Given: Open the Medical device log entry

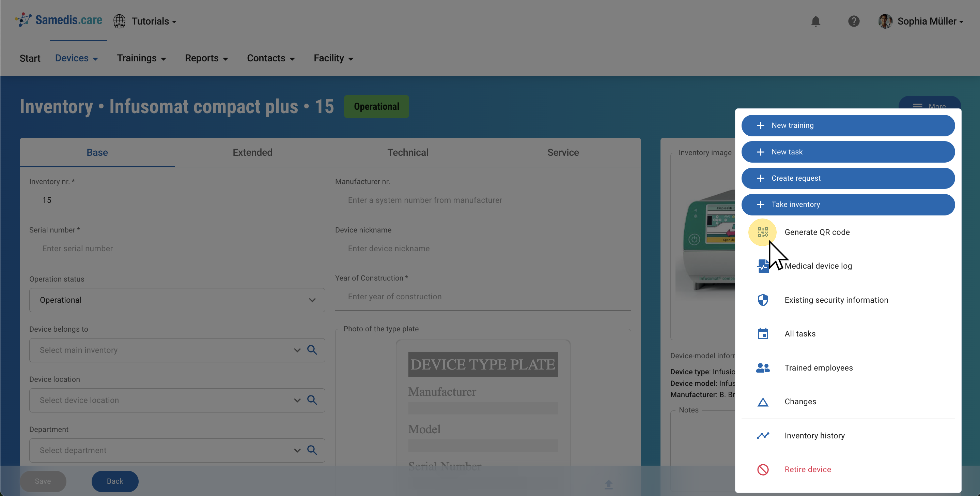Looking at the screenshot, I should coord(818,266).
